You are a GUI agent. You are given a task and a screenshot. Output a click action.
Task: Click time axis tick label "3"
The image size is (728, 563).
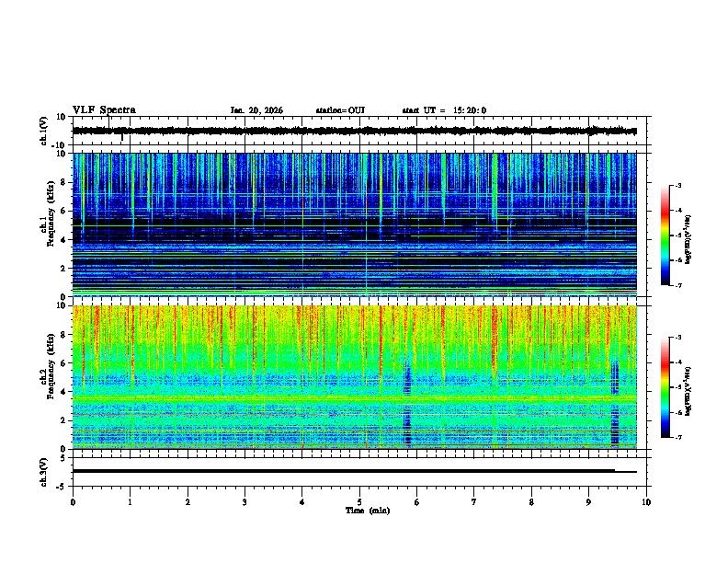pos(245,502)
